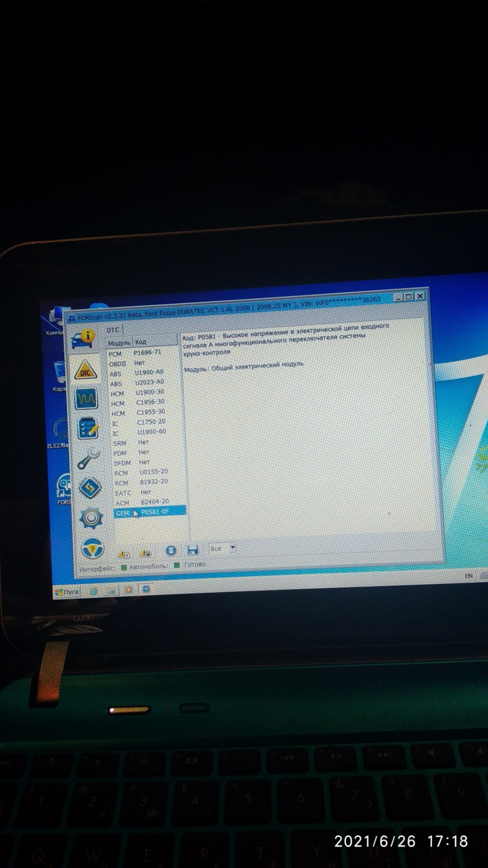Image resolution: width=488 pixels, height=868 pixels.
Task: Click the read DTC codes icon
Action: click(124, 553)
